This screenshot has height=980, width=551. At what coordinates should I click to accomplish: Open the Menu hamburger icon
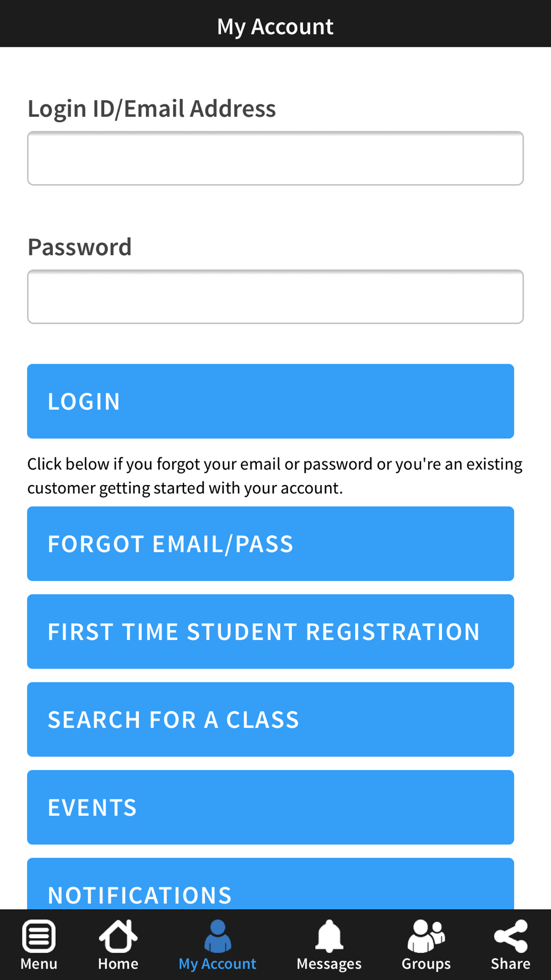pos(39,936)
